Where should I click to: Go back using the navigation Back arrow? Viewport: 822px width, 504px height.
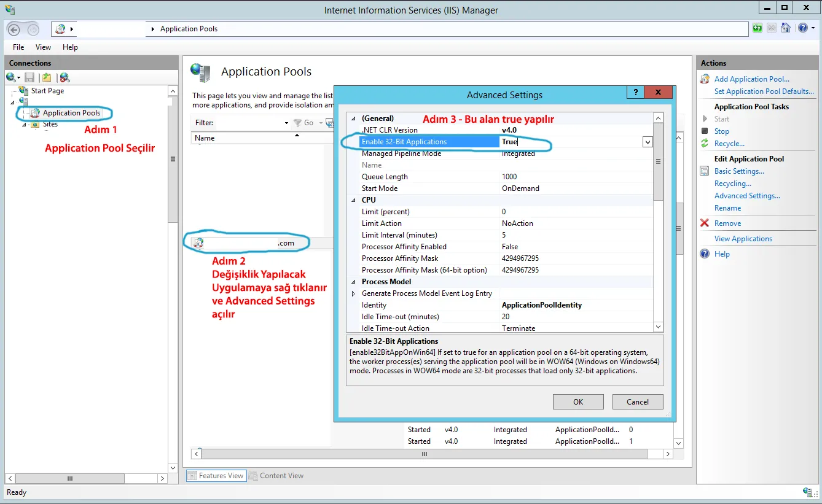14,29
